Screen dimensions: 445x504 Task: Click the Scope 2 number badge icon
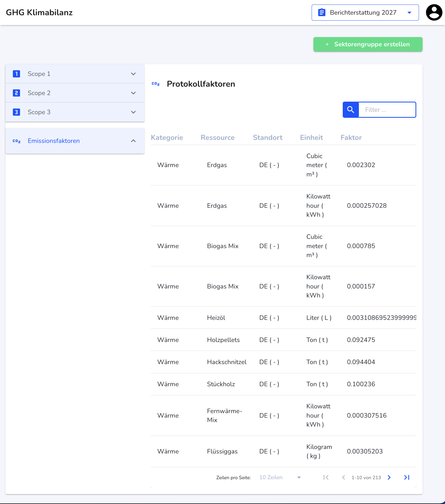point(16,93)
